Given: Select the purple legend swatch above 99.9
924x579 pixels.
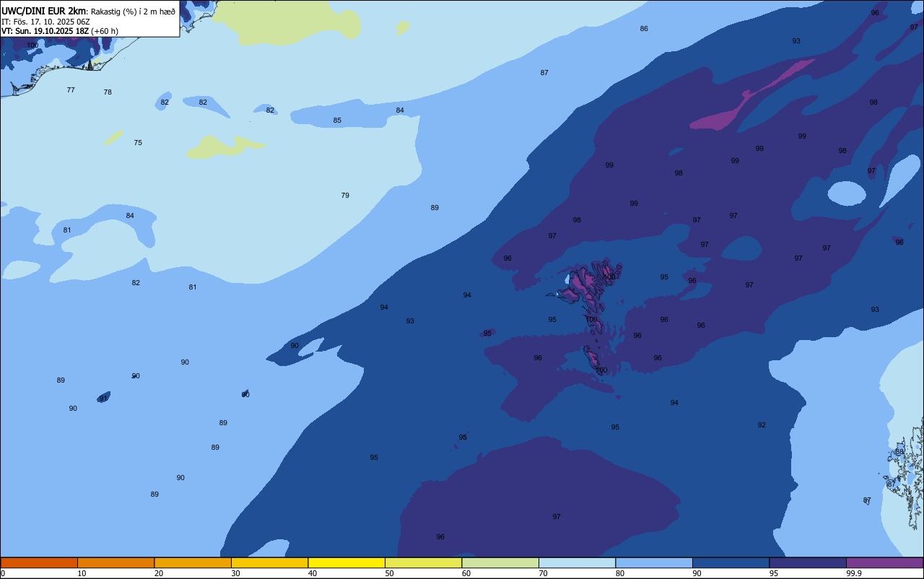Looking at the screenshot, I should 884,562.
